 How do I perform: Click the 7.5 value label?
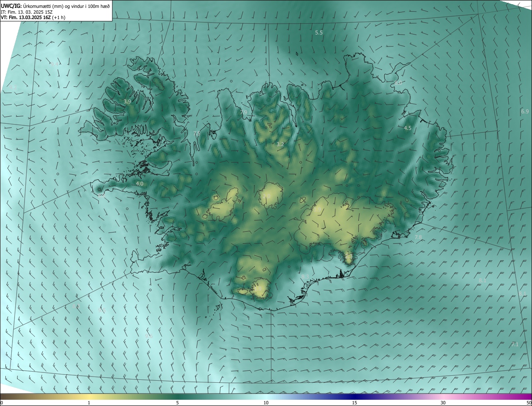[197, 133]
